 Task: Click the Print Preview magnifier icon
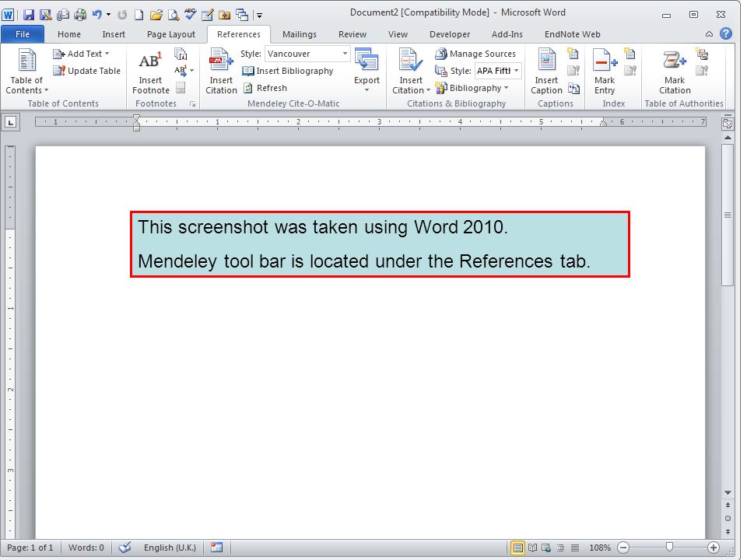tap(174, 15)
